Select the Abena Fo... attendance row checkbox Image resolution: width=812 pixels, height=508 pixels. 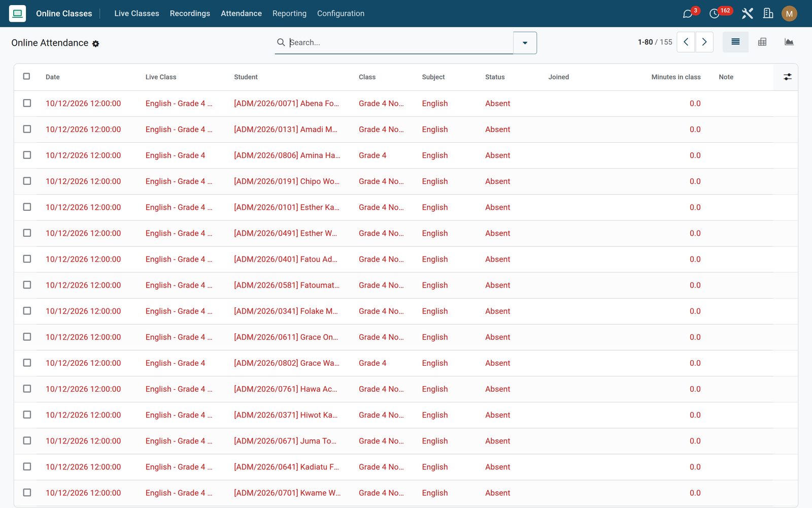tap(27, 103)
